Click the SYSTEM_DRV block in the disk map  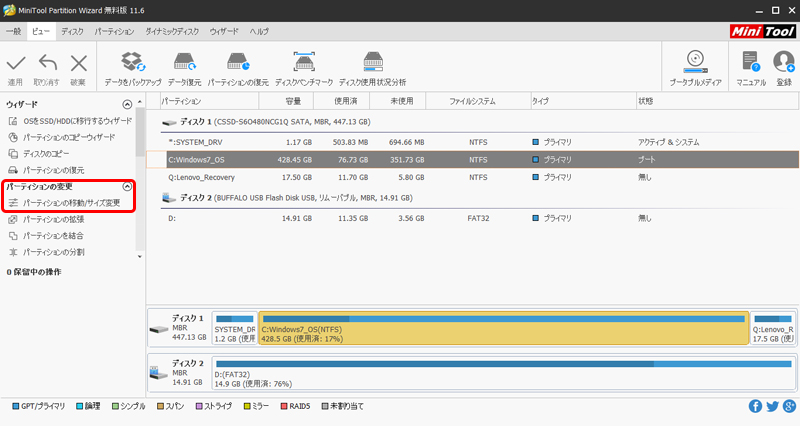(x=235, y=328)
